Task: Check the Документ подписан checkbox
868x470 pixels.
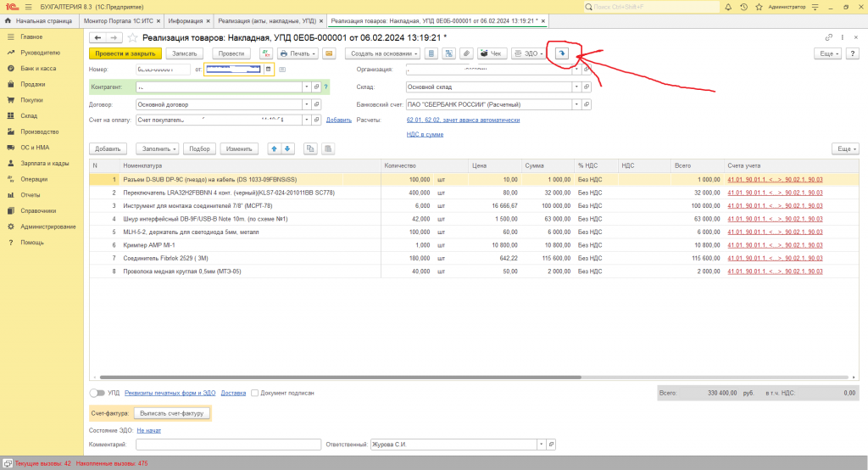Action: click(254, 393)
